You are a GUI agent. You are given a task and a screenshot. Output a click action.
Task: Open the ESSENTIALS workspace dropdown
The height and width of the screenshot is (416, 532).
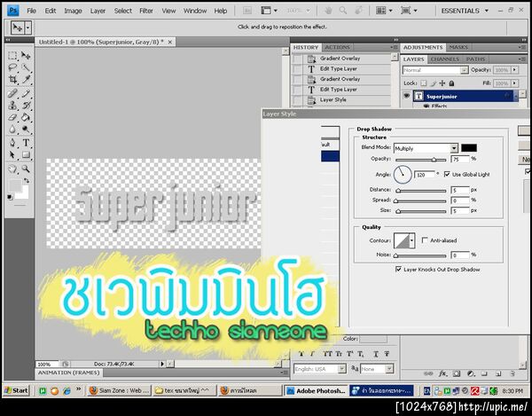(x=465, y=11)
